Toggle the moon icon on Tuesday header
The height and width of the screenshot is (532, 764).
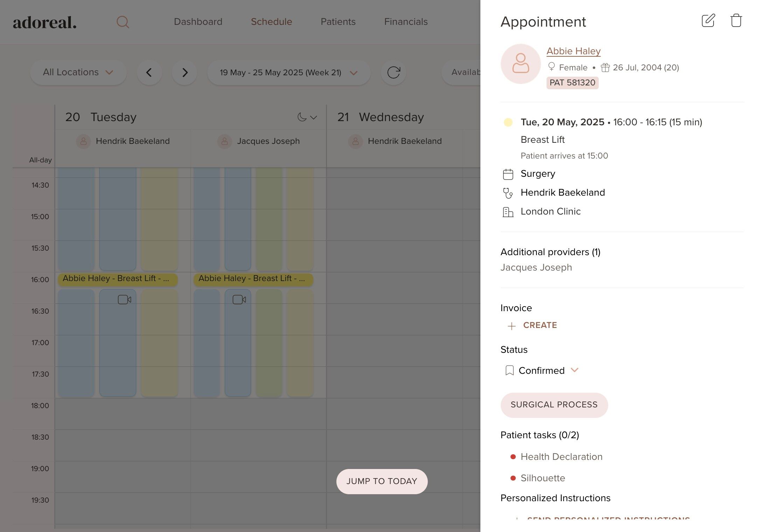click(x=302, y=117)
